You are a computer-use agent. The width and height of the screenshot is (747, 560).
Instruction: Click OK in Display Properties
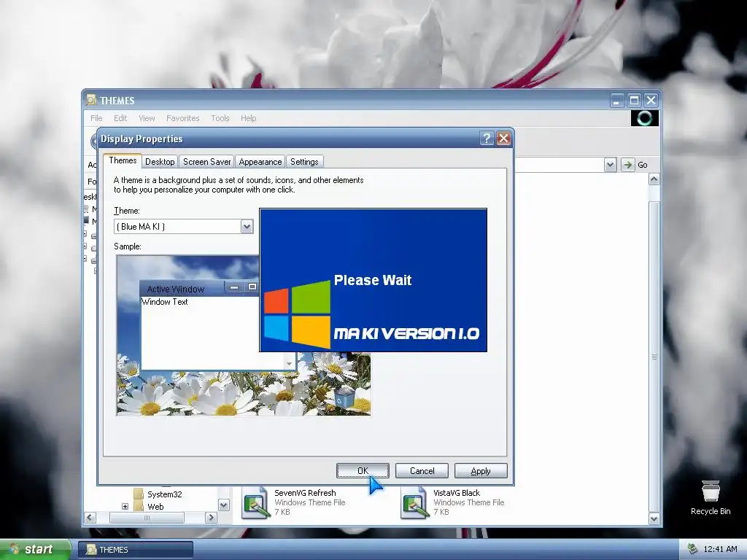pos(363,470)
